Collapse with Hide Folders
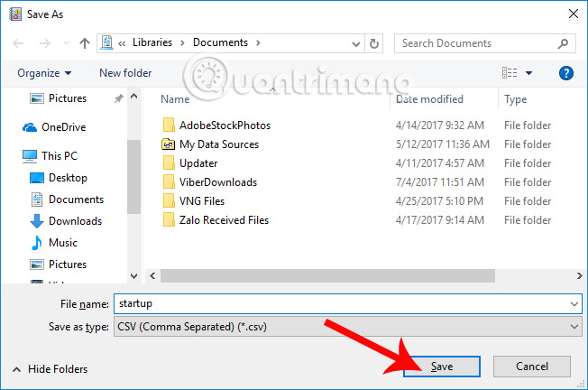The image size is (588, 390). click(x=50, y=369)
